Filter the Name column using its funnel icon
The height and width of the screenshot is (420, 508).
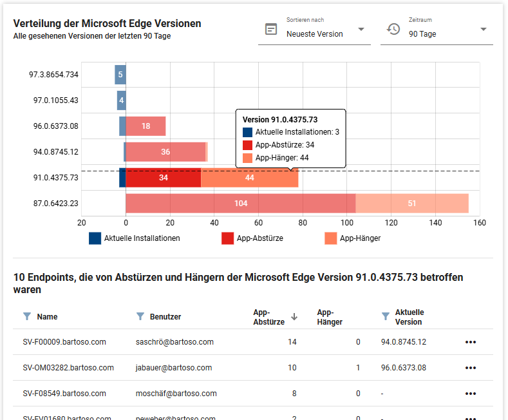[x=26, y=316]
